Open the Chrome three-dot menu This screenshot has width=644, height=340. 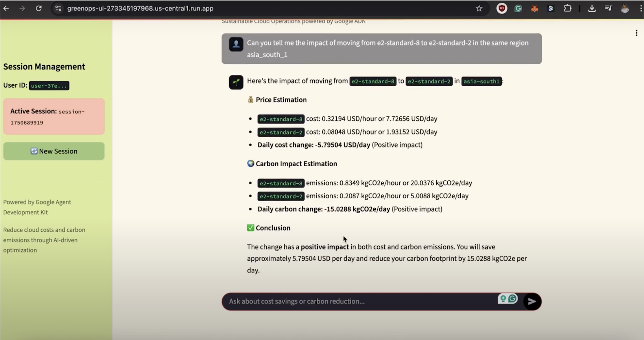(x=641, y=9)
